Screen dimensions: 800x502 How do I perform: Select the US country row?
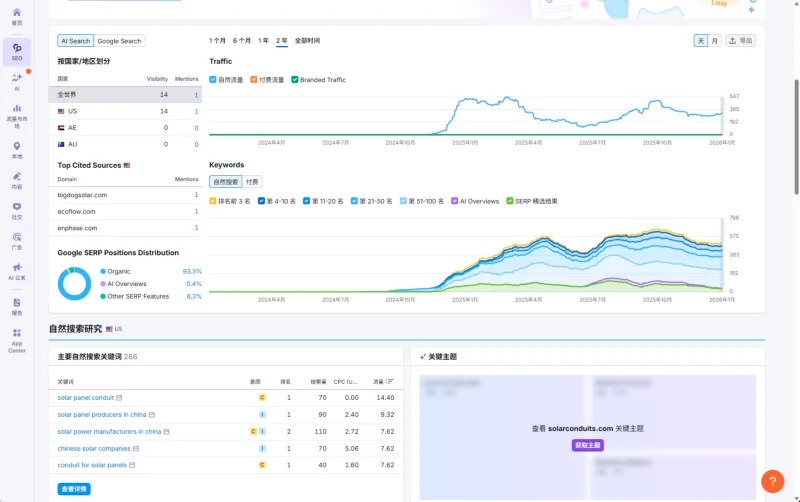[126, 111]
